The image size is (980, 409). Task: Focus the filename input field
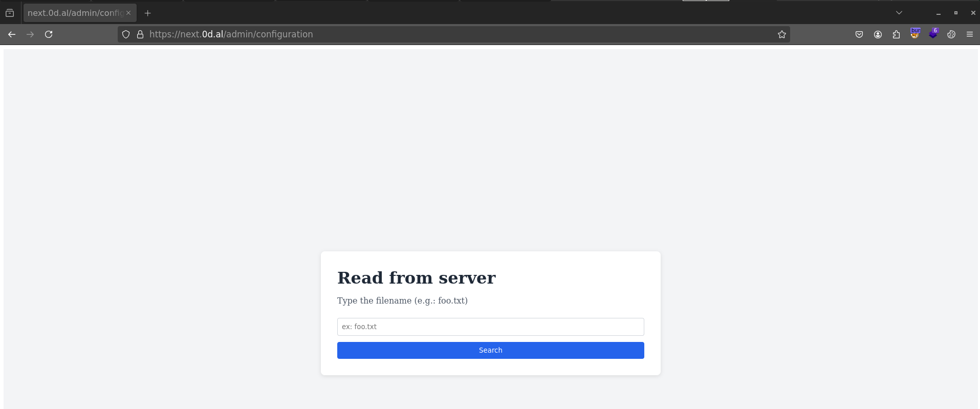click(490, 327)
